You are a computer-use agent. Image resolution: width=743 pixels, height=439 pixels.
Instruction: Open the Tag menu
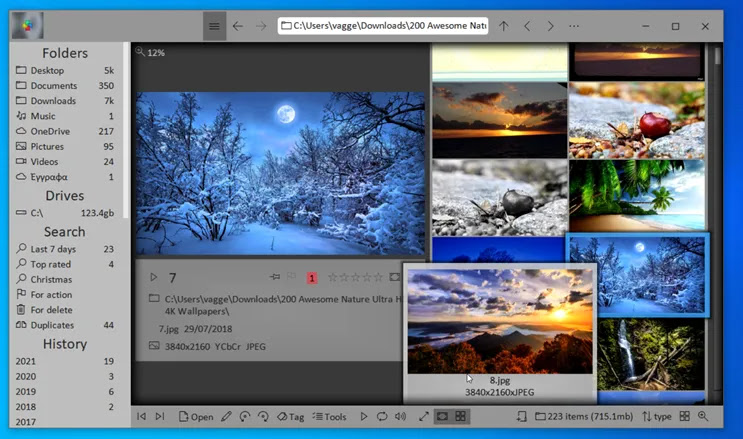pos(290,417)
